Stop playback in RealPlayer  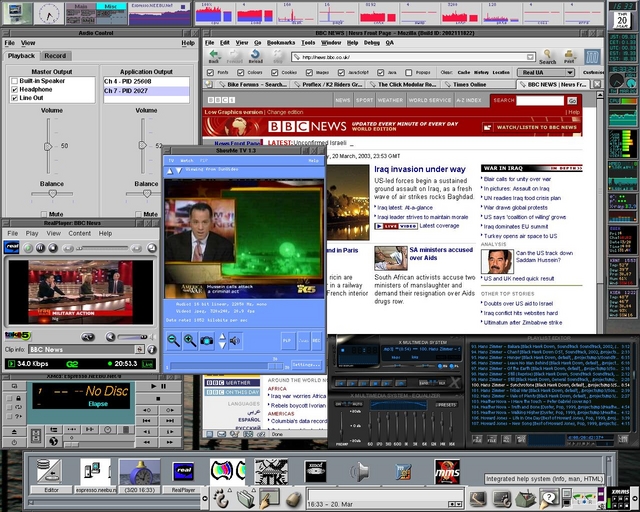coord(53,248)
